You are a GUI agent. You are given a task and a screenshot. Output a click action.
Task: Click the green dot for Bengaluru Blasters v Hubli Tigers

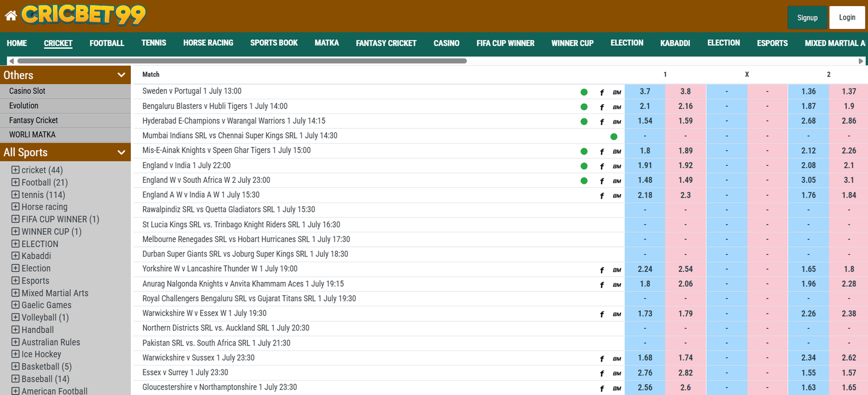[x=584, y=107]
